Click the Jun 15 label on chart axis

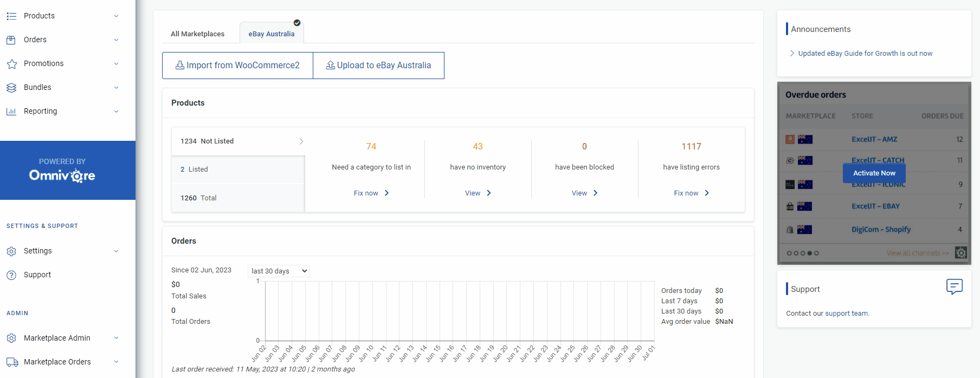[434, 353]
